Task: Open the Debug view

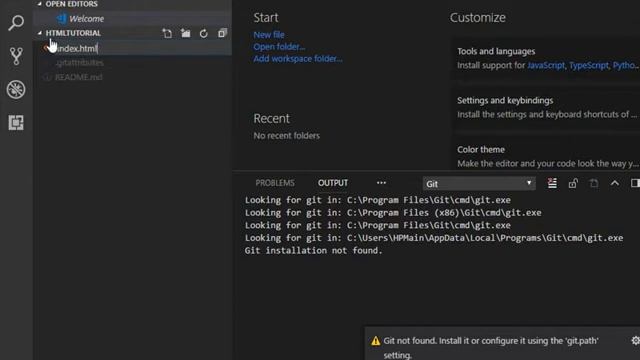Action: tap(16, 89)
